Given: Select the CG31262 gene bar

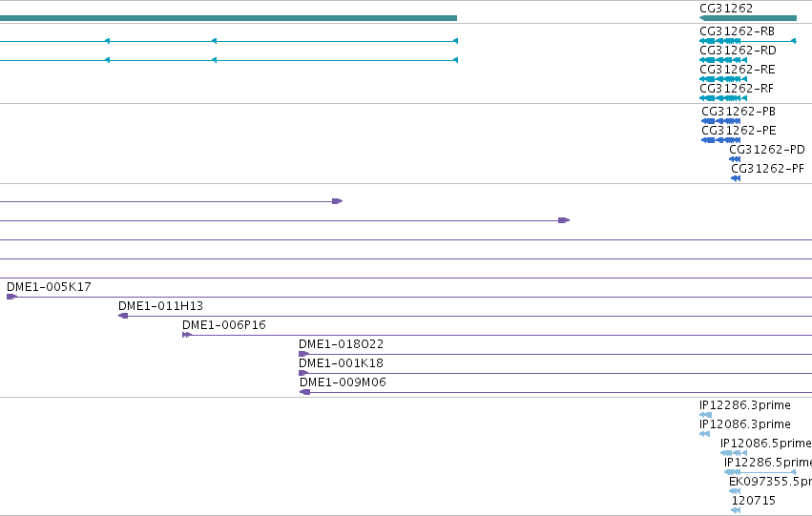Looking at the screenshot, I should tap(748, 18).
